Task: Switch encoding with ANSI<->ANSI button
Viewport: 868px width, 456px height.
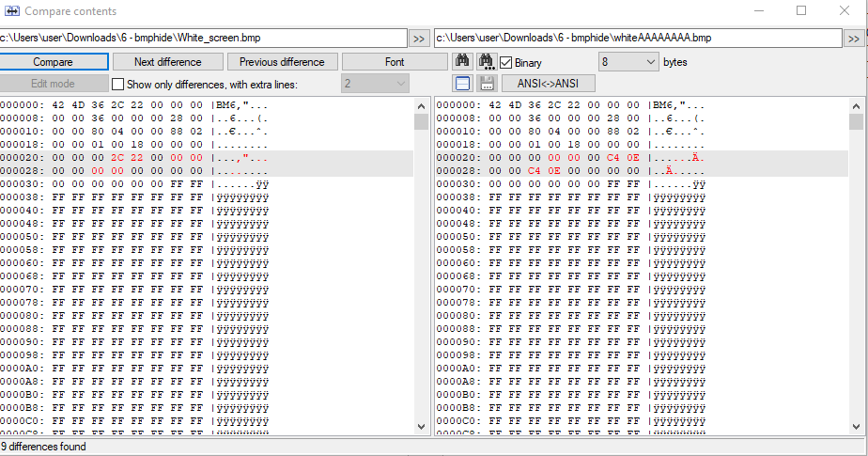Action: click(x=548, y=84)
